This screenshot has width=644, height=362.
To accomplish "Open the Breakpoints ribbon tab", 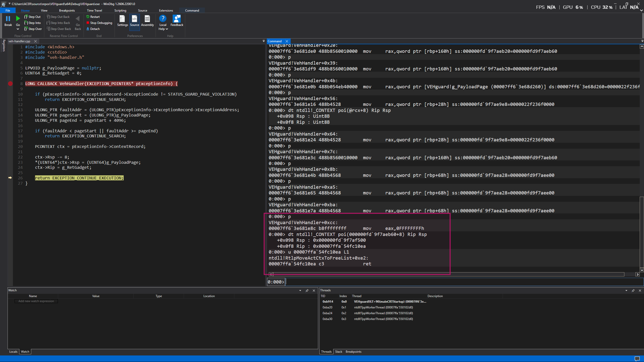I will [x=67, y=10].
